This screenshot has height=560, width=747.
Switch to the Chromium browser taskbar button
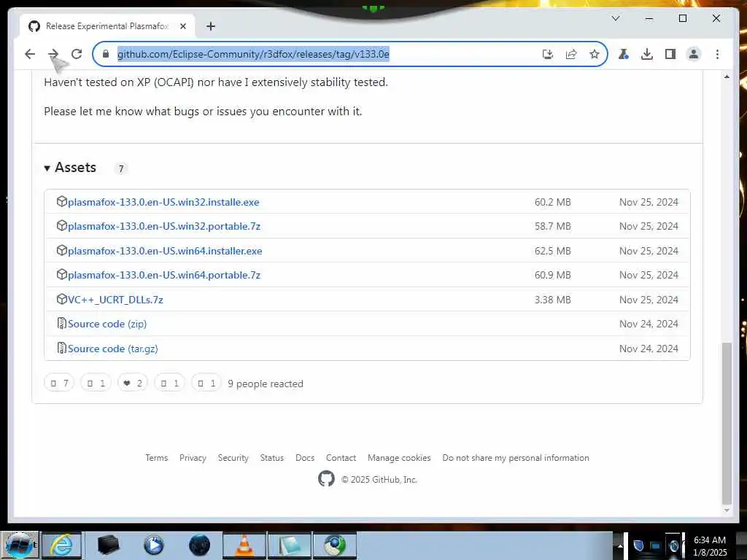coord(335,545)
